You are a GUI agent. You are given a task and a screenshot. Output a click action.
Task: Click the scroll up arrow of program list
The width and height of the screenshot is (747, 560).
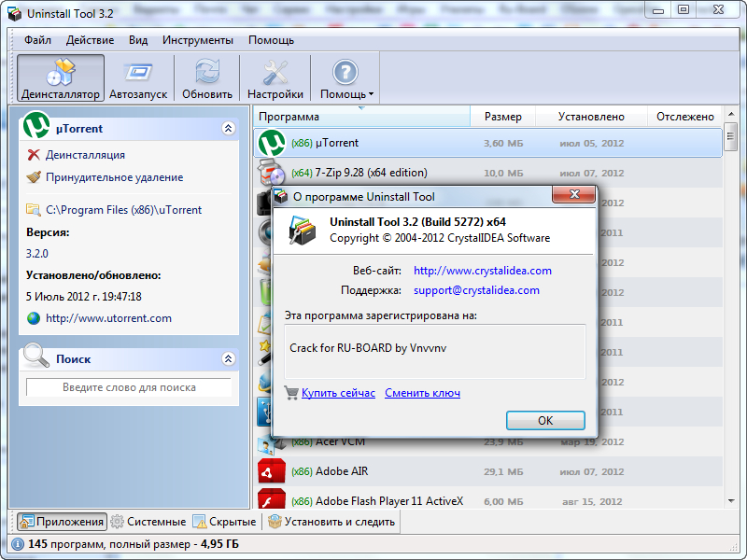731,114
